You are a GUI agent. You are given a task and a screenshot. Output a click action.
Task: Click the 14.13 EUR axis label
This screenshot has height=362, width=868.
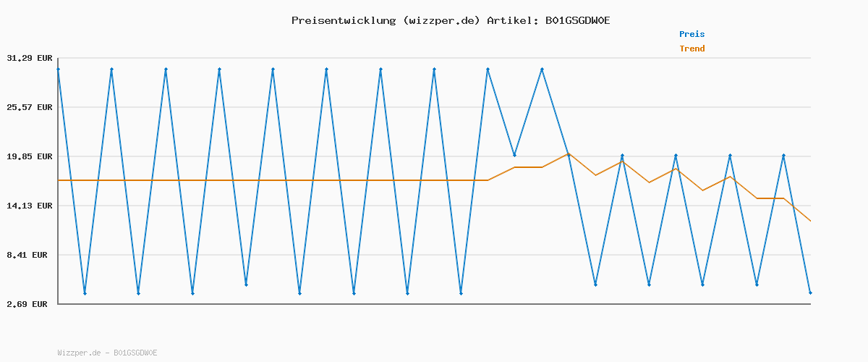[x=30, y=206]
